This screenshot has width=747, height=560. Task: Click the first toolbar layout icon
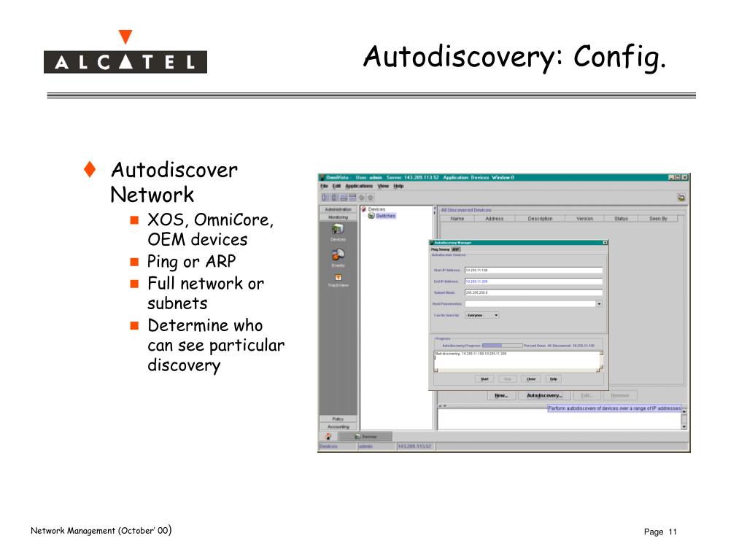[x=325, y=197]
